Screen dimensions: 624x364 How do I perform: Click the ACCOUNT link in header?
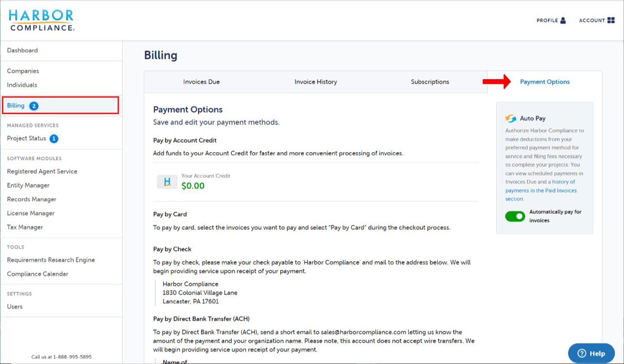click(x=592, y=20)
